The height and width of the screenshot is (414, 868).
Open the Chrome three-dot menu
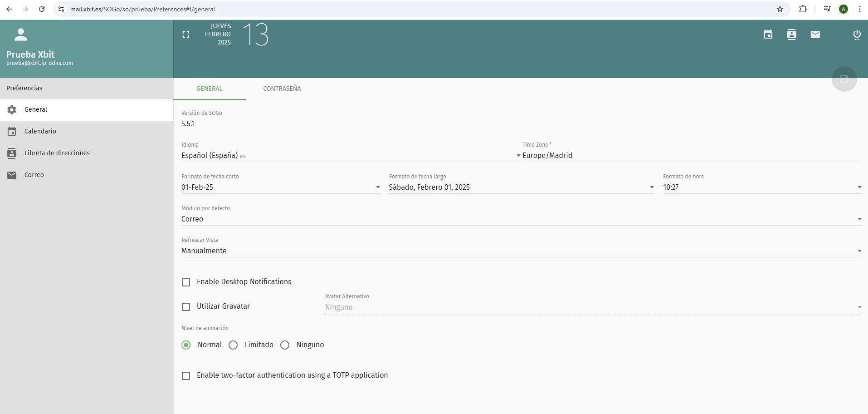pos(859,9)
